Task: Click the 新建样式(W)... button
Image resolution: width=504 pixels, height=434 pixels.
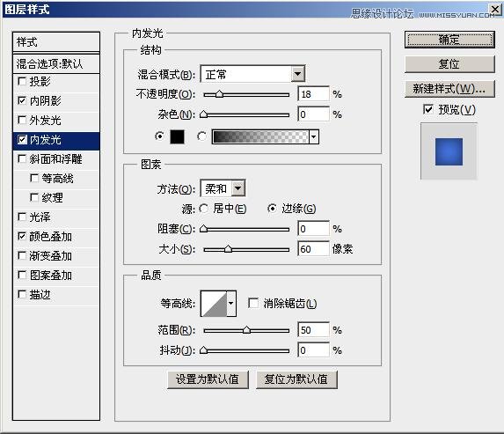Action: coord(449,89)
